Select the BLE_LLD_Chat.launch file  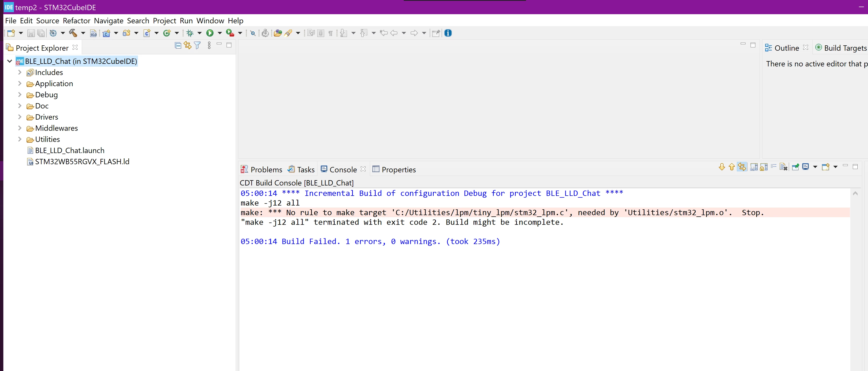coord(66,151)
